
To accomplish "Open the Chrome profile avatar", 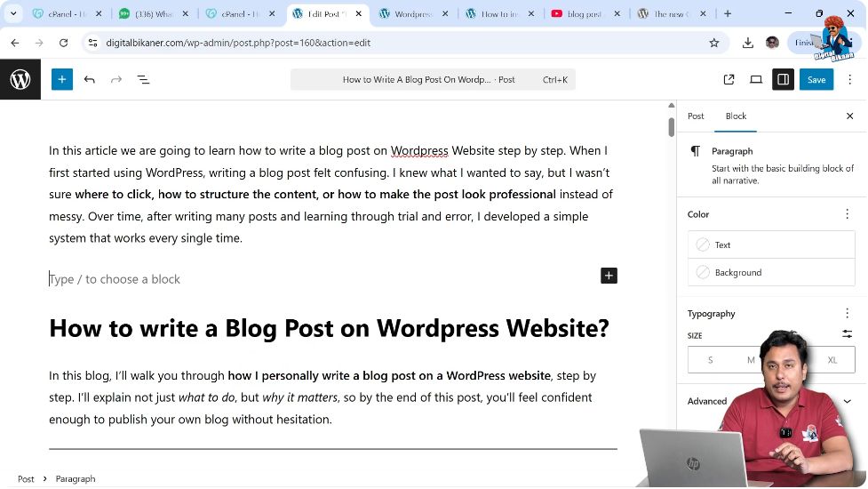I will pyautogui.click(x=772, y=43).
